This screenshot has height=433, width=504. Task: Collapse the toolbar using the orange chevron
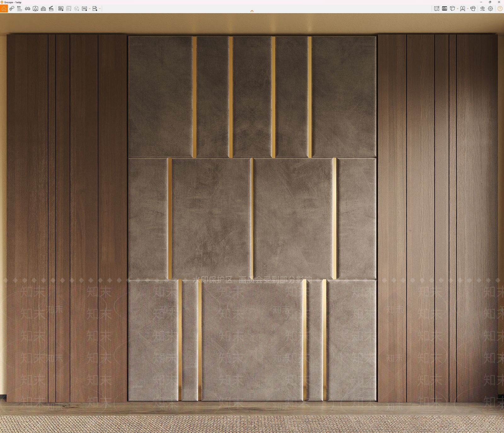point(252,11)
